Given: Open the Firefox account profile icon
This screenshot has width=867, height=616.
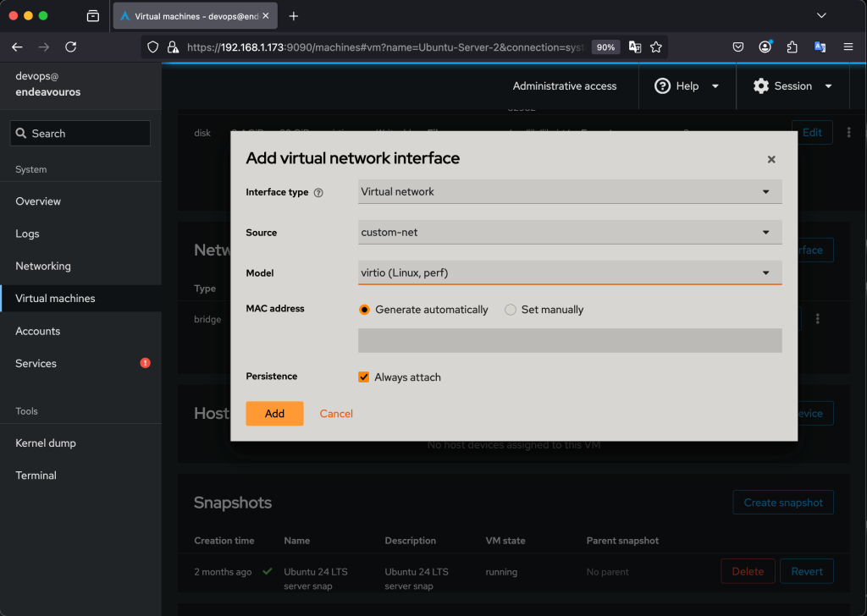Looking at the screenshot, I should click(x=765, y=47).
